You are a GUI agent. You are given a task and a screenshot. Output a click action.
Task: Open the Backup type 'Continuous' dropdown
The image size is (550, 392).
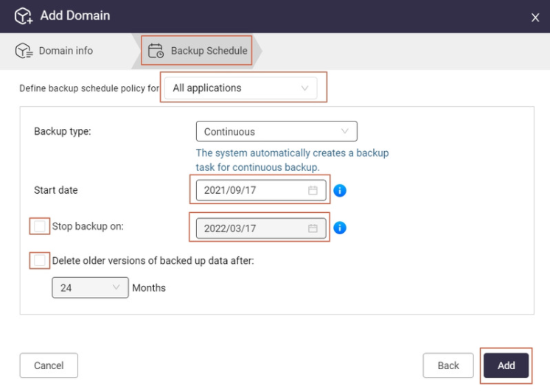pyautogui.click(x=276, y=132)
